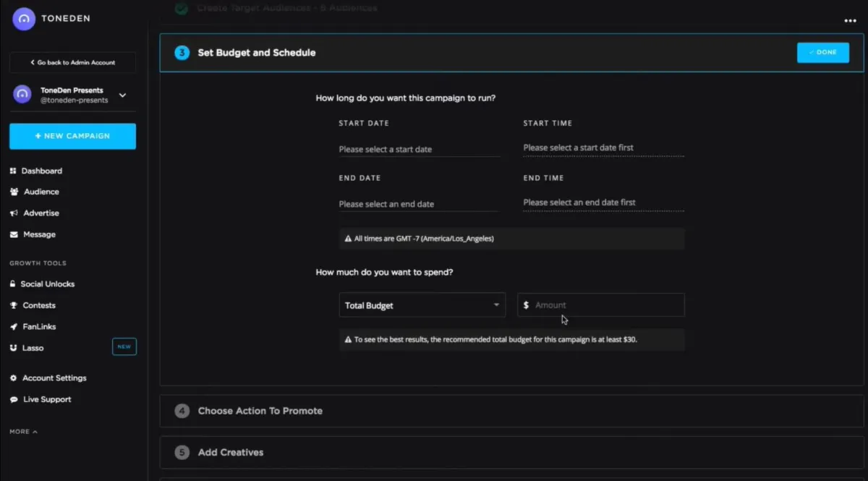Collapse the MORE section in sidebar
This screenshot has height=481, width=868.
tap(22, 431)
